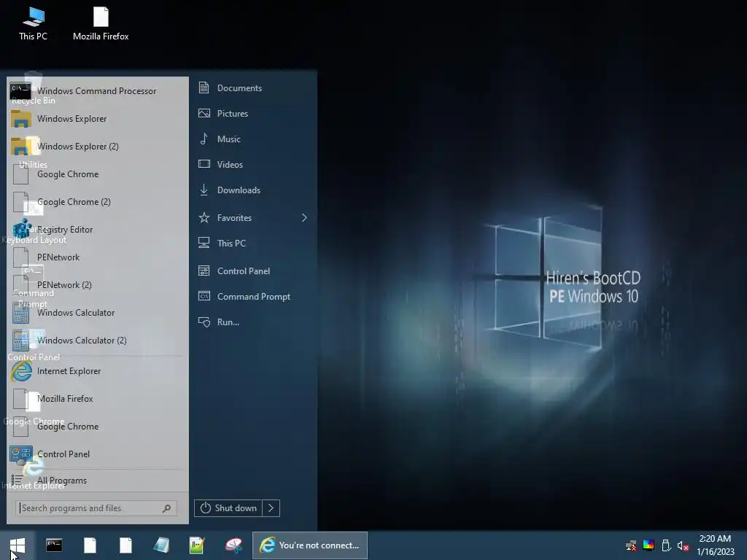Image resolution: width=747 pixels, height=560 pixels.
Task: Expand the Favorites submenu arrow
Action: point(304,217)
